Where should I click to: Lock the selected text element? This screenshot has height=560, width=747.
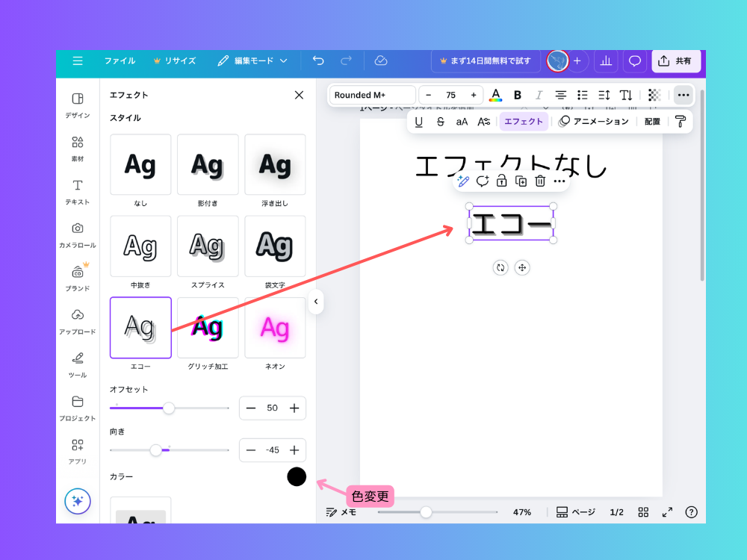pyautogui.click(x=501, y=181)
